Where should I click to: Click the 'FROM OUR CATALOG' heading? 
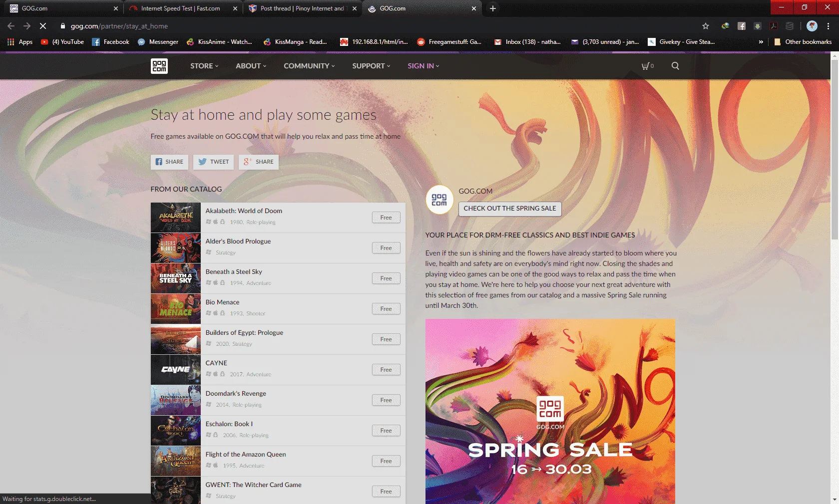tap(186, 189)
